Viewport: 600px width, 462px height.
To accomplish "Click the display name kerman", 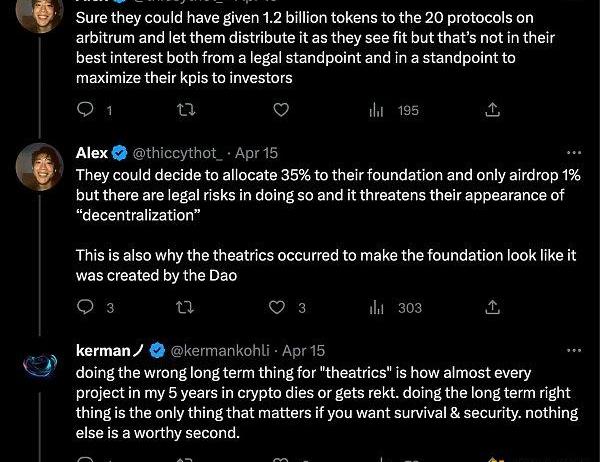I will (x=104, y=351).
